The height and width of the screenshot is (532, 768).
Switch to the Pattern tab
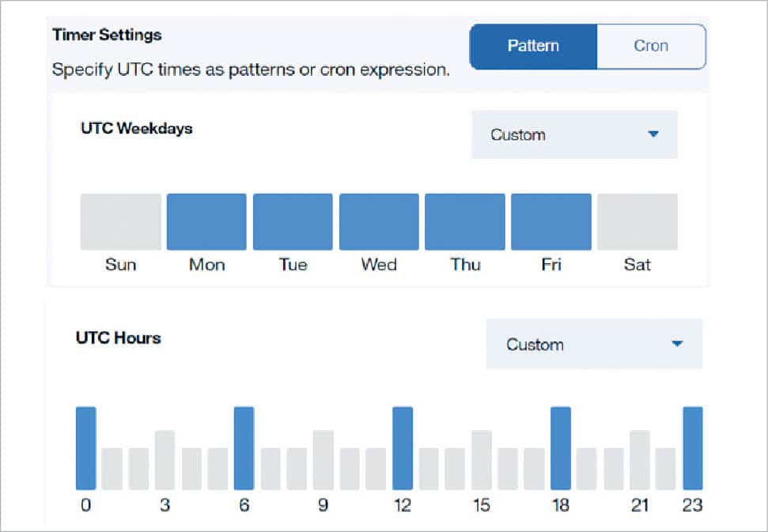coord(533,46)
